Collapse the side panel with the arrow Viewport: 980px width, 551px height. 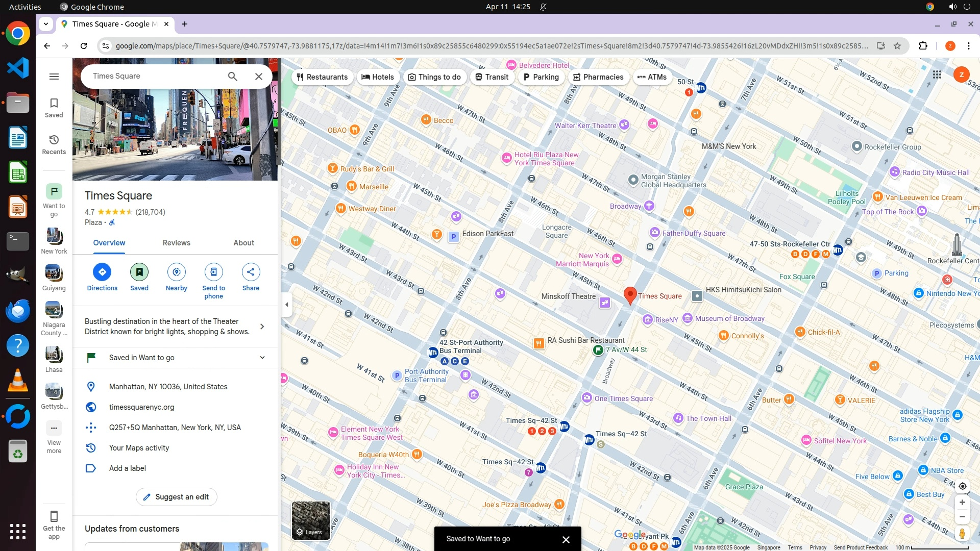pos(287,305)
